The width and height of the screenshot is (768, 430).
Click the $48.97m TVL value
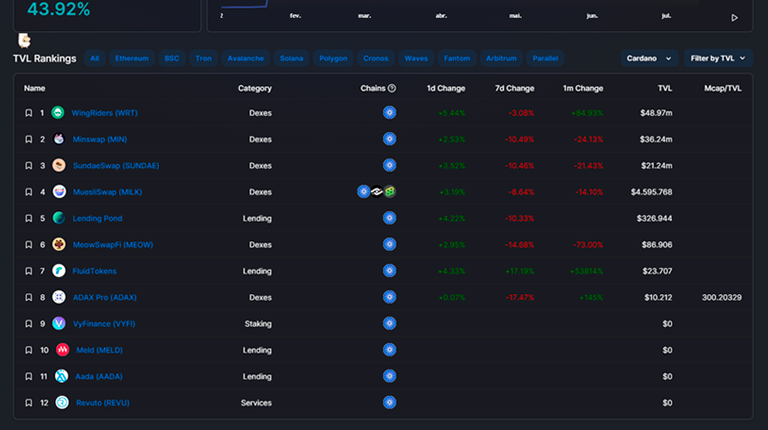tap(656, 113)
